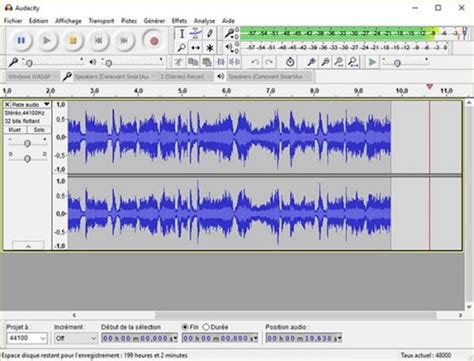474x361 pixels.
Task: Stop recording with the yellow Stop button
Action: (73, 41)
